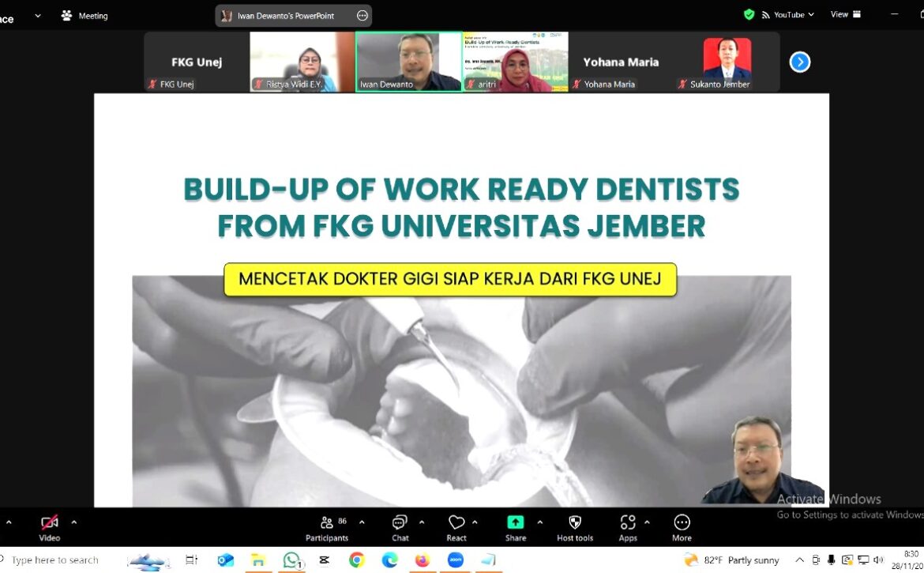
Task: Open Microsoft Edge from the taskbar
Action: [389, 560]
